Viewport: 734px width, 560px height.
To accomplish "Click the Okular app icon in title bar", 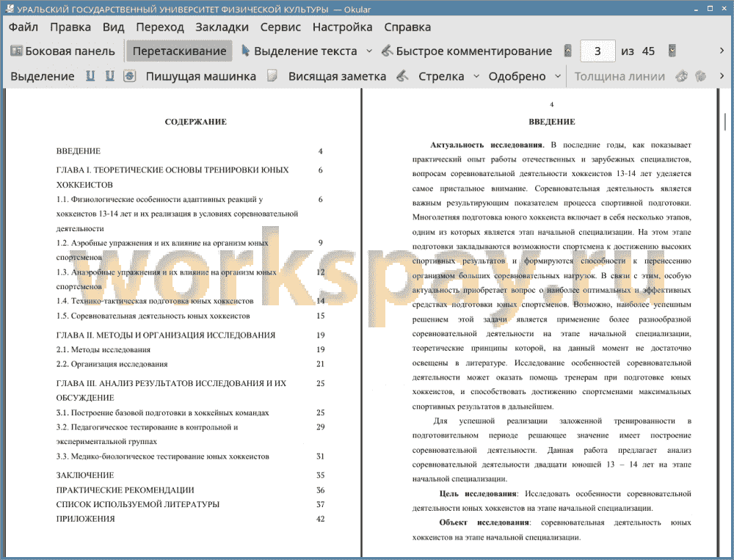I will (x=8, y=9).
